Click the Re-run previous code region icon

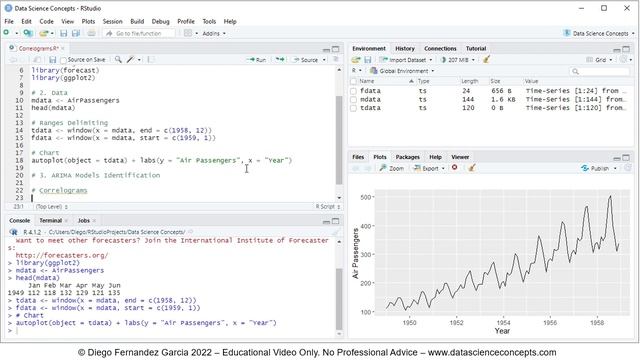[280, 60]
